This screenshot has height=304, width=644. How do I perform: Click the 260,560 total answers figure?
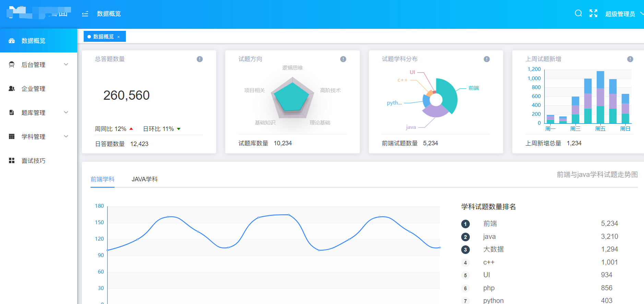click(x=127, y=95)
